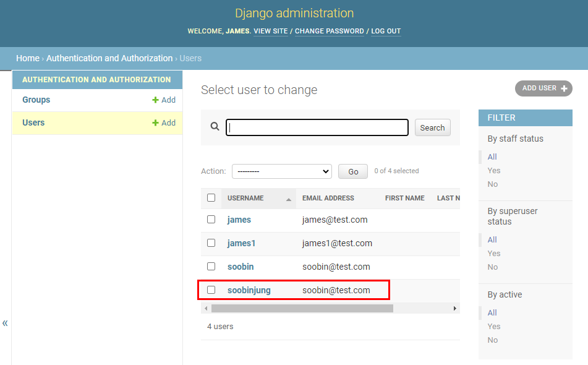This screenshot has height=365, width=588.
Task: Open the Authentication and Authorization sidebar heading
Action: [96, 80]
